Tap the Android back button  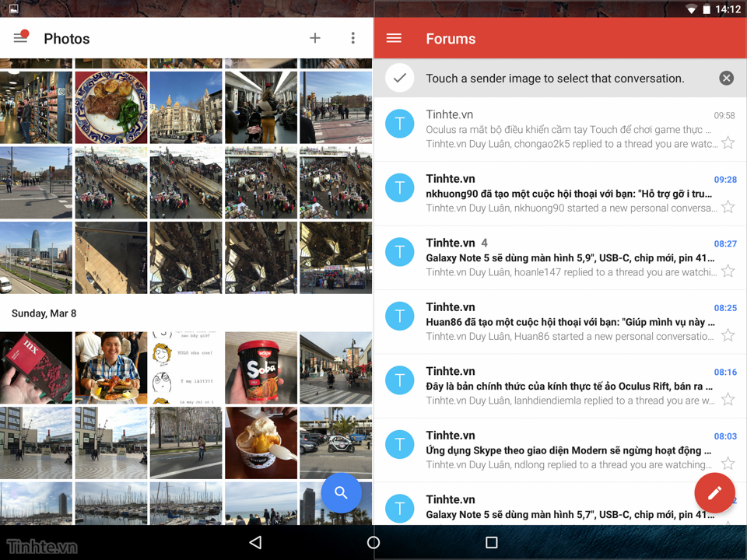pos(256,542)
